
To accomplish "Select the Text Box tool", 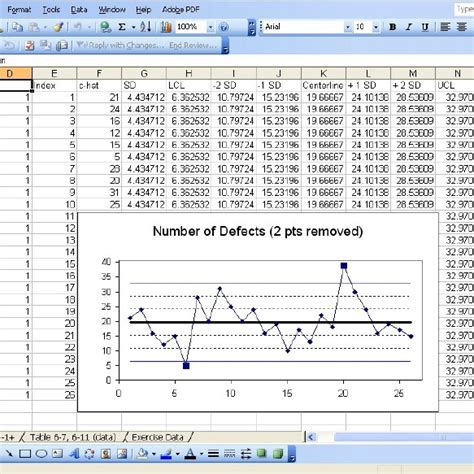I will click(57, 453).
